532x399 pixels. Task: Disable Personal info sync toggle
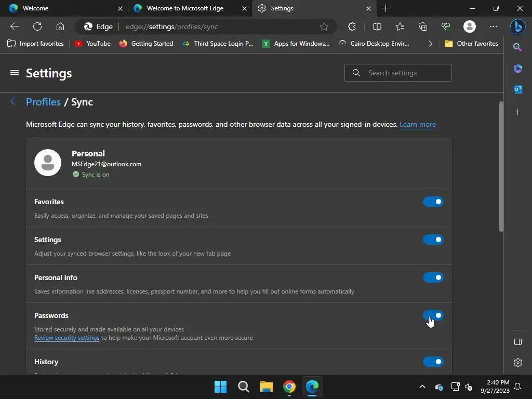(x=433, y=277)
